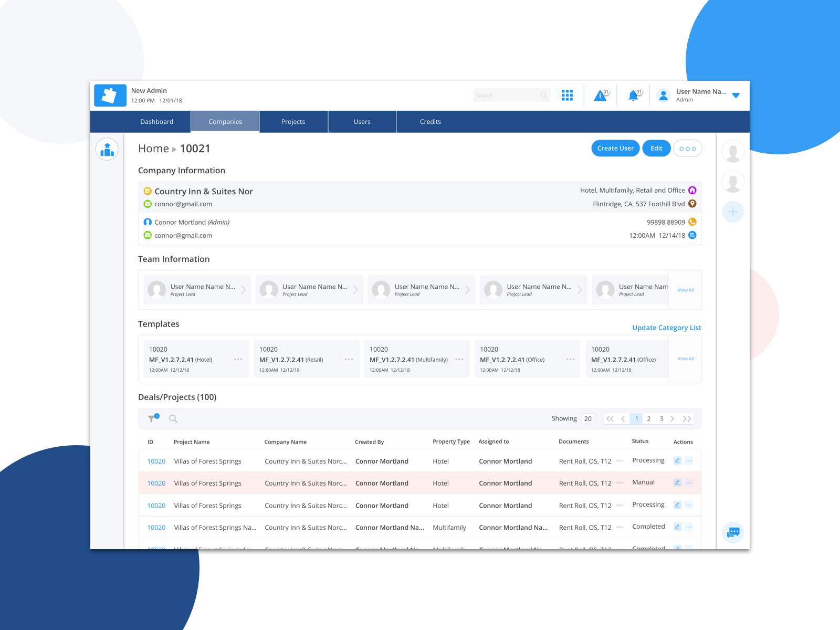The width and height of the screenshot is (840, 630).
Task: Open action dots in the Manual status row
Action: [x=689, y=482]
